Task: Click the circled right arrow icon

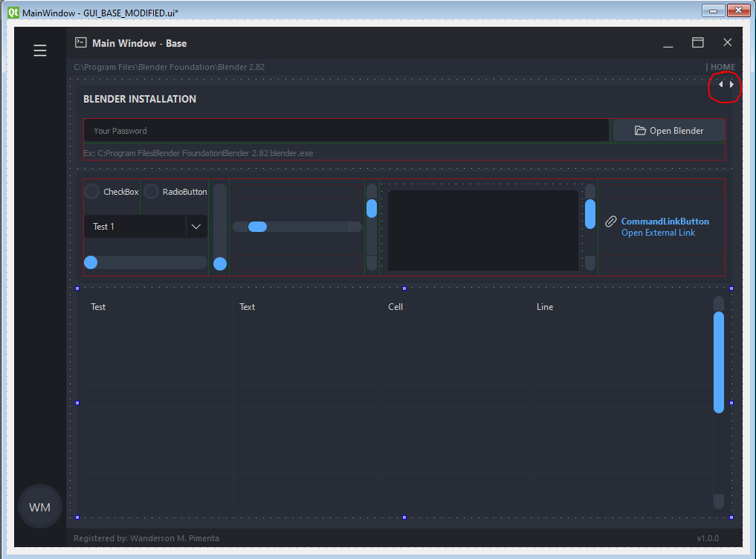Action: [x=731, y=84]
